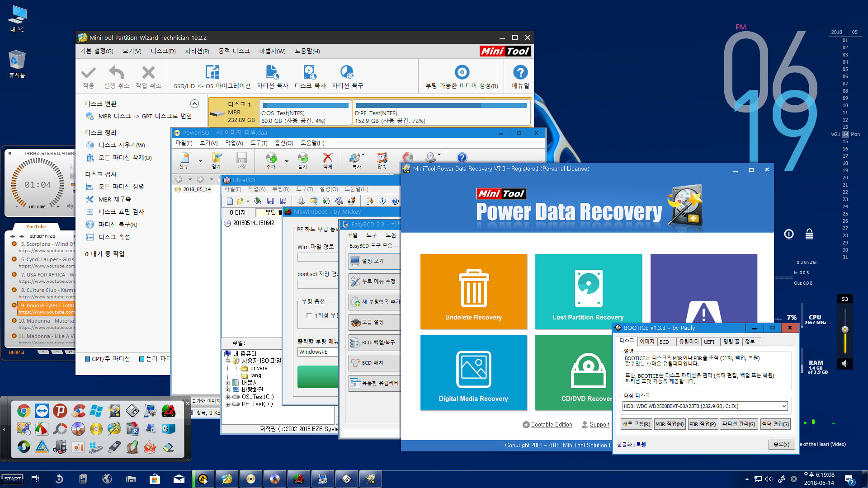Click disk copy (디스크 복사) toolbar icon
The image size is (868, 488).
310,72
